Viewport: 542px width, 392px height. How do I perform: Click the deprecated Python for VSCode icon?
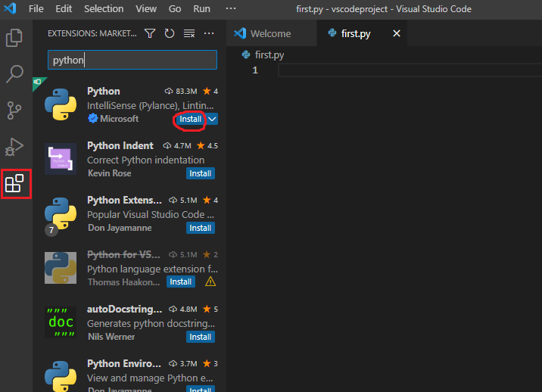click(61, 268)
